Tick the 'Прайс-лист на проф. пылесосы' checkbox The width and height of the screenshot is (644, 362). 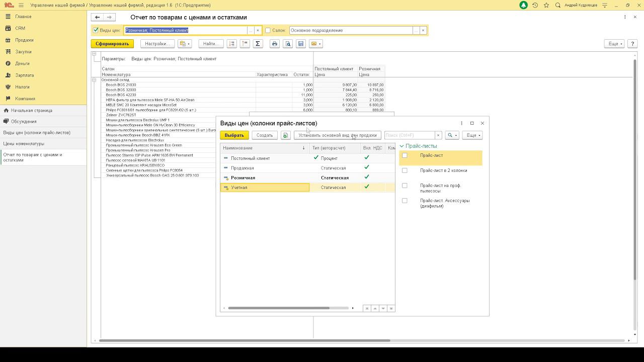[x=405, y=186]
